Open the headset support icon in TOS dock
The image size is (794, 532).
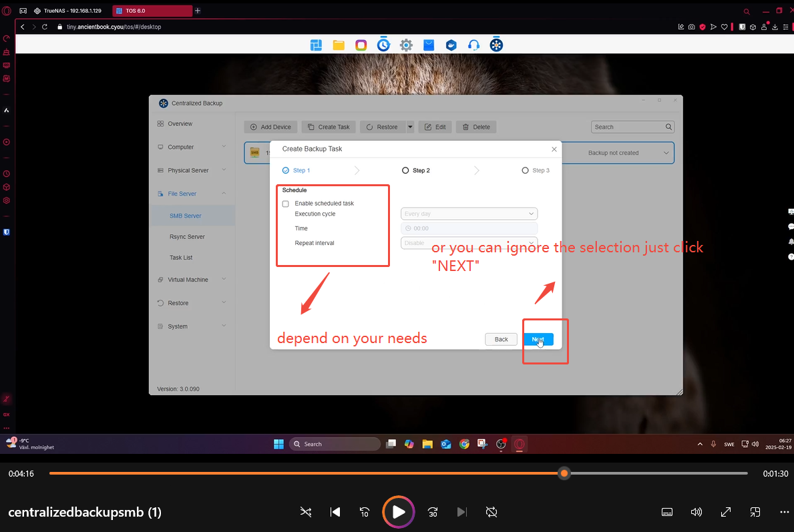[473, 45]
